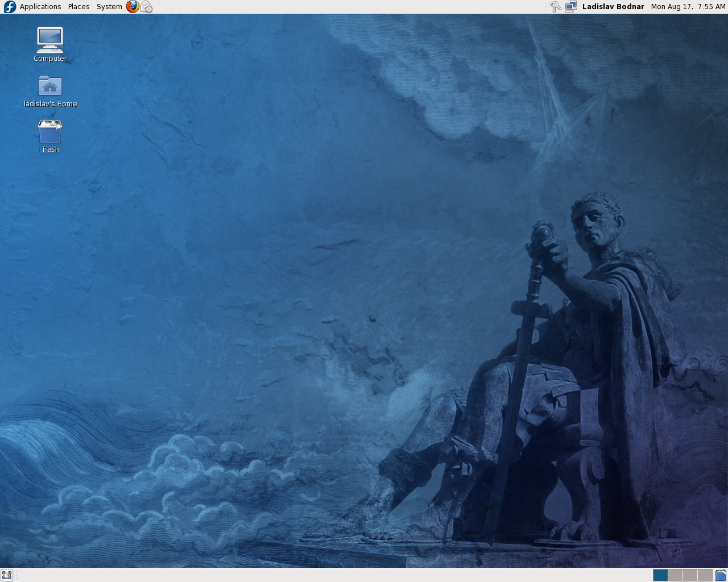Open the Applications menu

(40, 7)
